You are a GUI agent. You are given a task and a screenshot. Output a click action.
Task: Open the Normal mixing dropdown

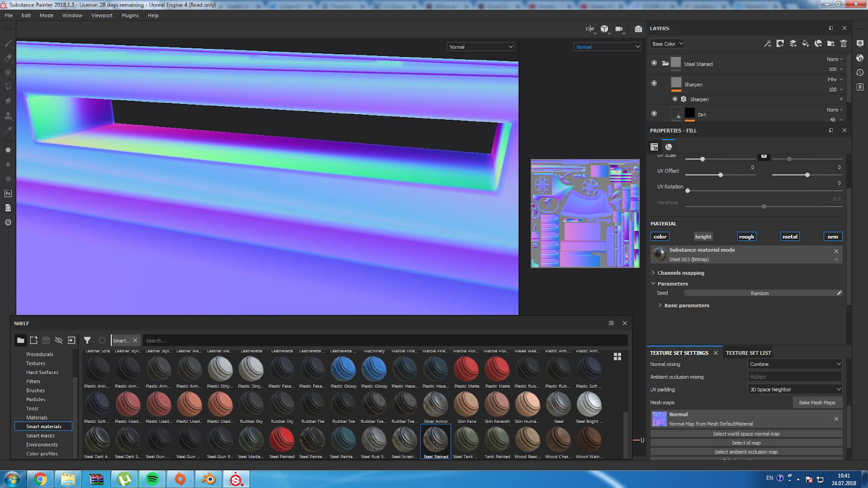click(794, 364)
